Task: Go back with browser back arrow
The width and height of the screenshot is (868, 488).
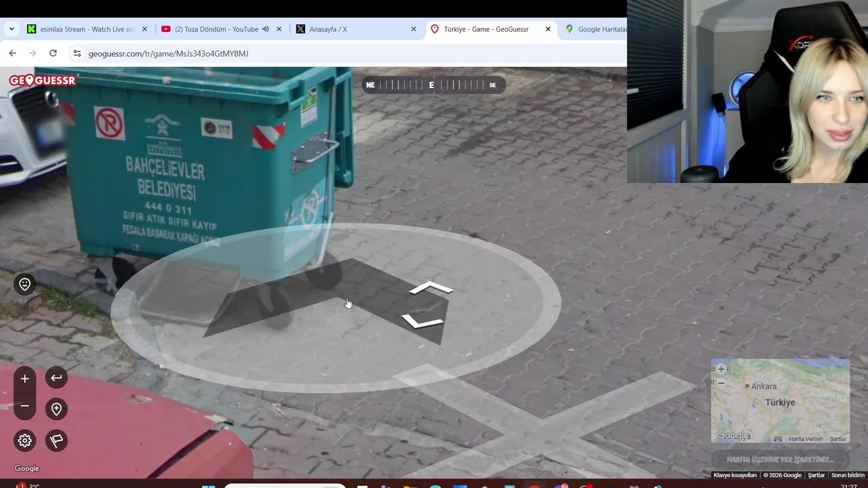Action: pyautogui.click(x=12, y=53)
